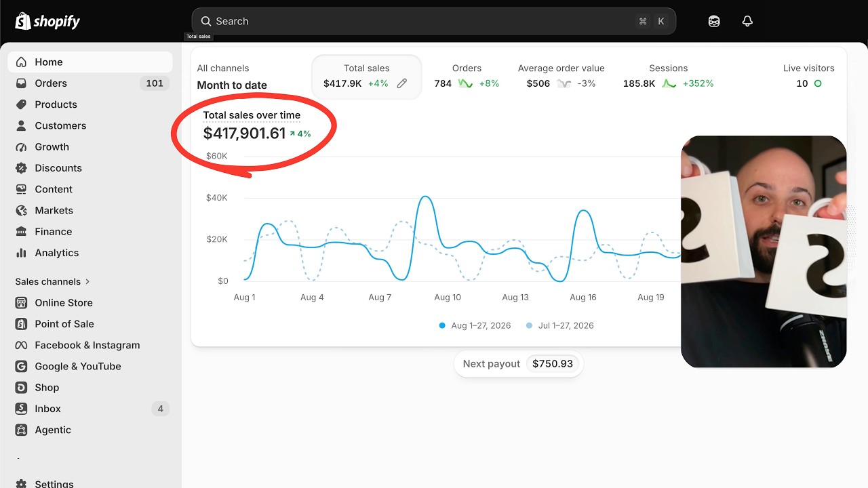
Task: Click the Shopify logo
Action: pyautogui.click(x=47, y=21)
